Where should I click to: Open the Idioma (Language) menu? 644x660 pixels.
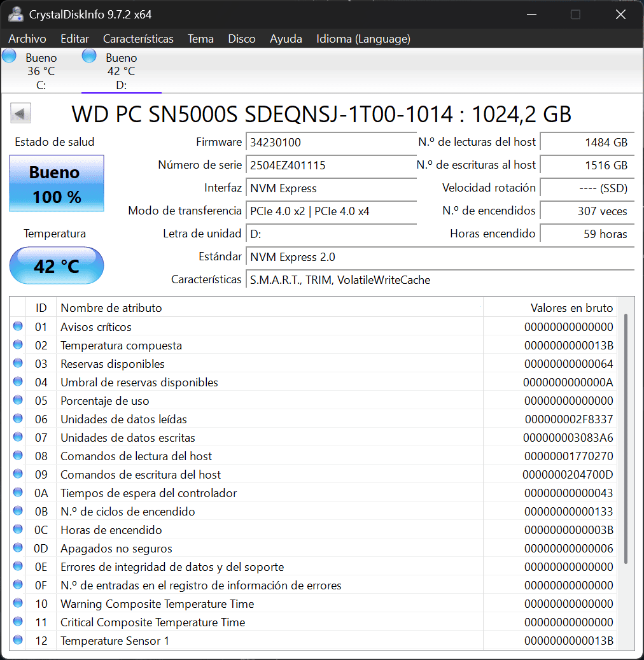pos(363,39)
